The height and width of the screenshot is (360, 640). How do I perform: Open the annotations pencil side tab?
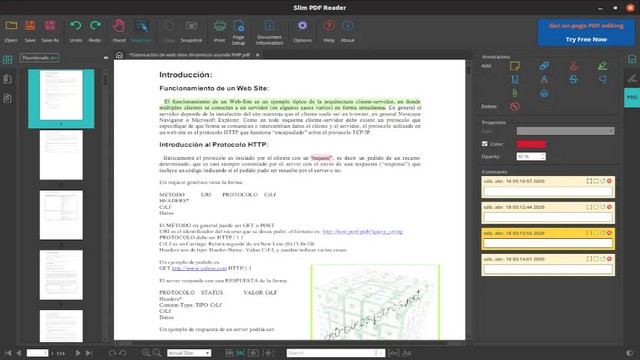[632, 78]
